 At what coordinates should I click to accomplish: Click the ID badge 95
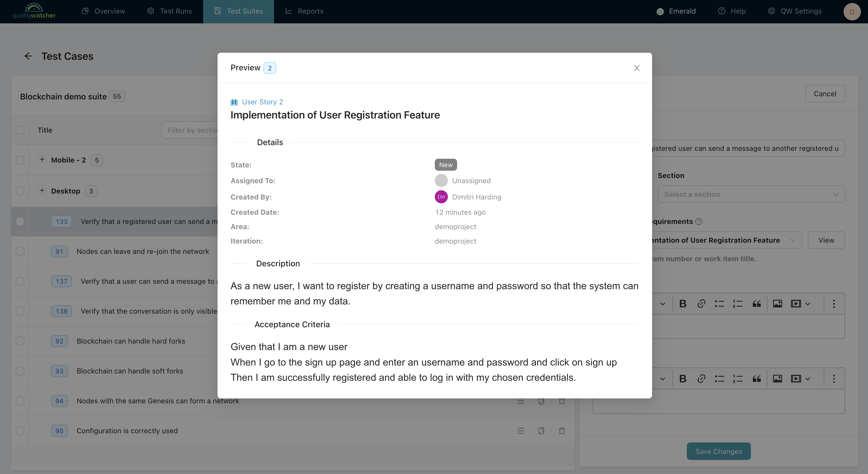pyautogui.click(x=59, y=431)
